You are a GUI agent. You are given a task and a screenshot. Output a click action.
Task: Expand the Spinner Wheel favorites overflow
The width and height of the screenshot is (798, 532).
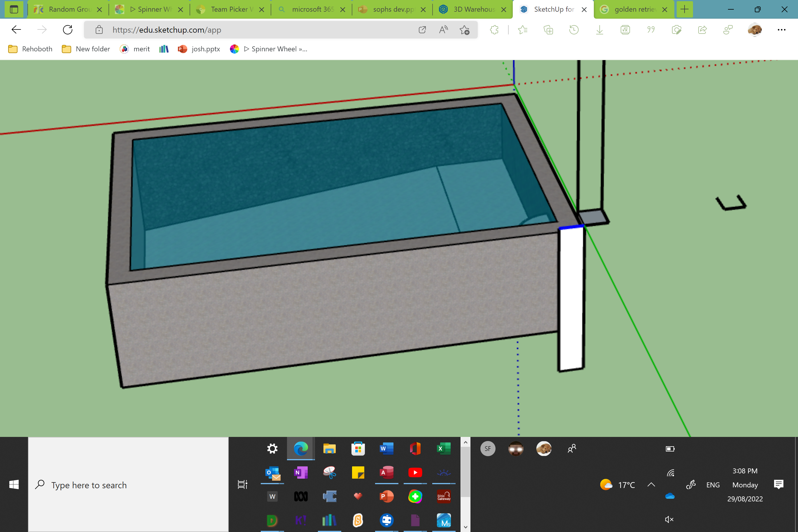click(304, 49)
